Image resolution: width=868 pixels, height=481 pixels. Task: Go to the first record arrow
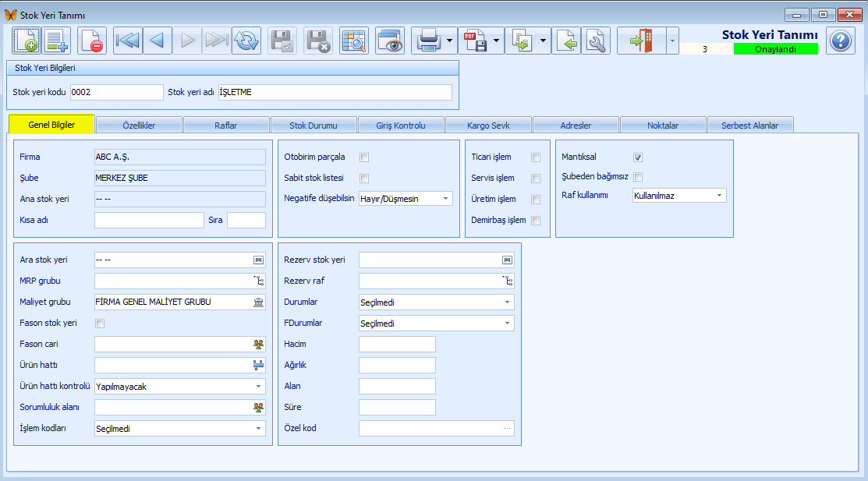(127, 41)
